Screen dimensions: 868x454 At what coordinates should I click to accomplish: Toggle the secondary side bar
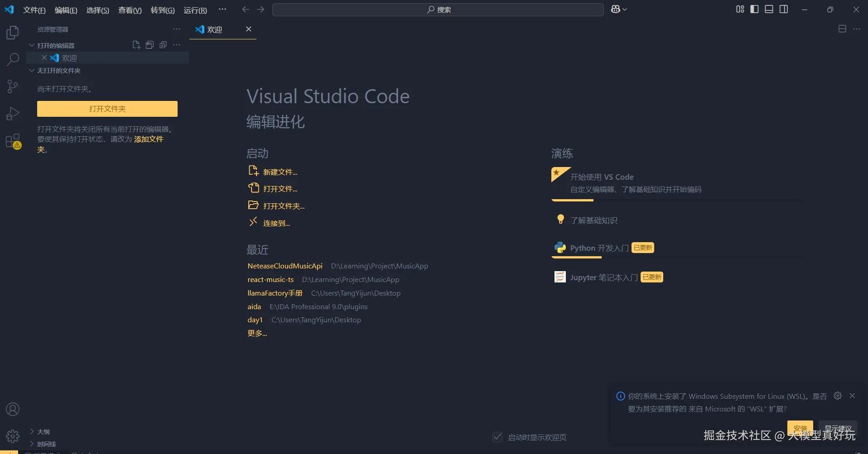pyautogui.click(x=784, y=10)
